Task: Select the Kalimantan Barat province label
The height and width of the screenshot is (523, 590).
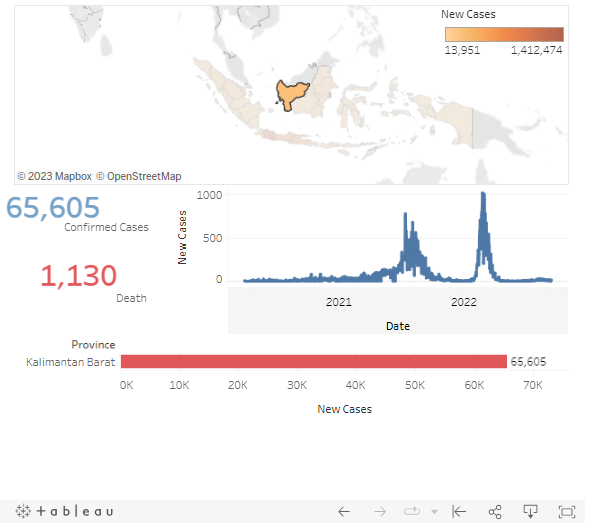Action: pyautogui.click(x=71, y=362)
